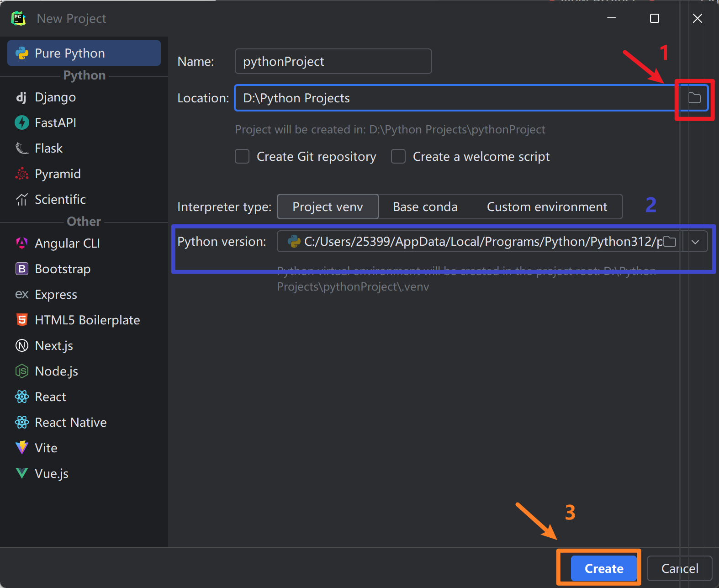Switch to Base conda interpreter type
Image resolution: width=719 pixels, height=588 pixels.
[425, 207]
